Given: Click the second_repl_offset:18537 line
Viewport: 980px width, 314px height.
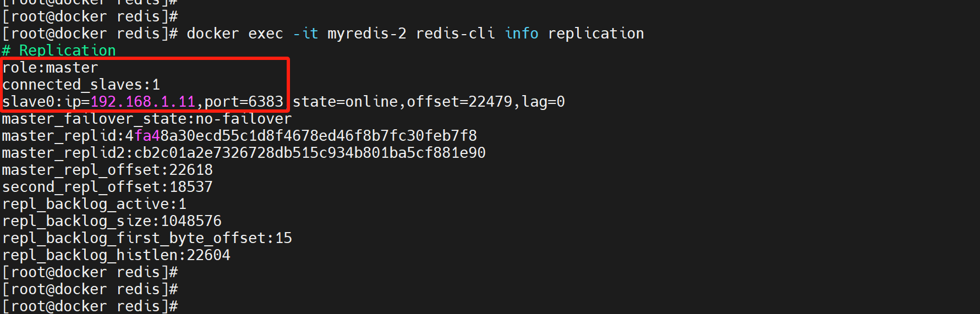Looking at the screenshot, I should coord(107,187).
